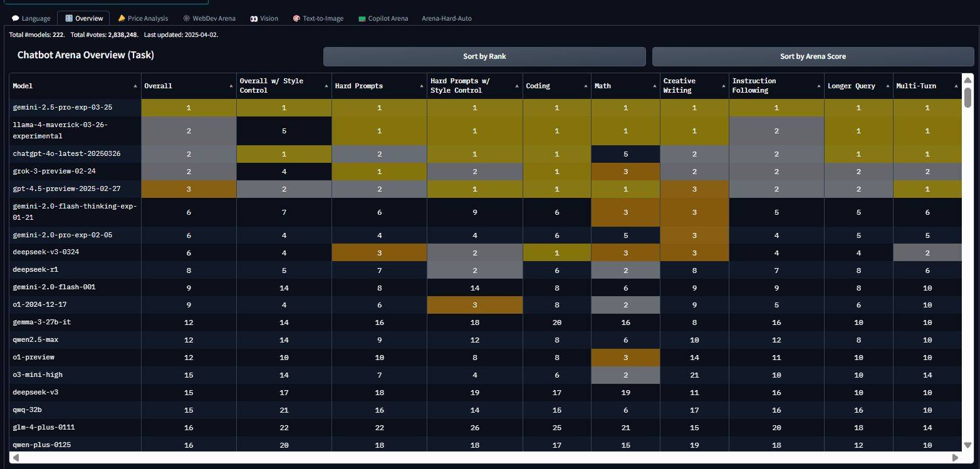Select o1-preview model name
Screen dimensions: 980x469
click(x=33, y=357)
